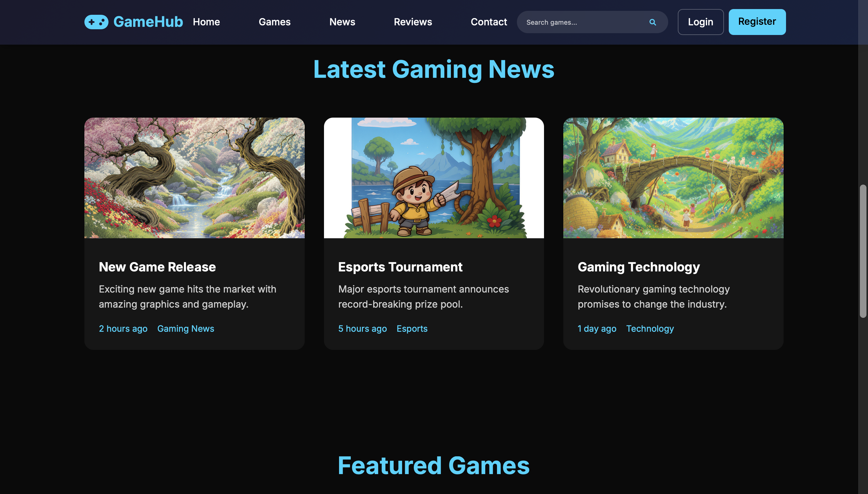
Task: Open the Home menu item
Action: pos(206,22)
